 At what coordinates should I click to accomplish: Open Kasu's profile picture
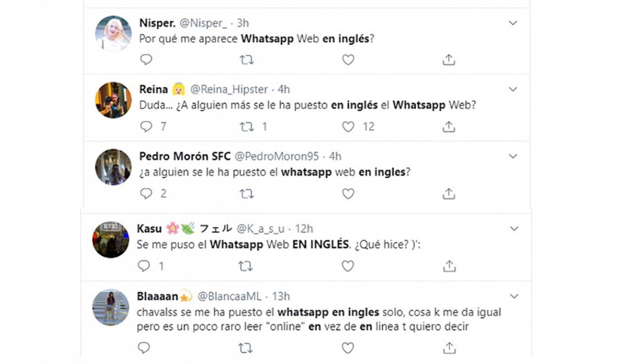click(111, 239)
